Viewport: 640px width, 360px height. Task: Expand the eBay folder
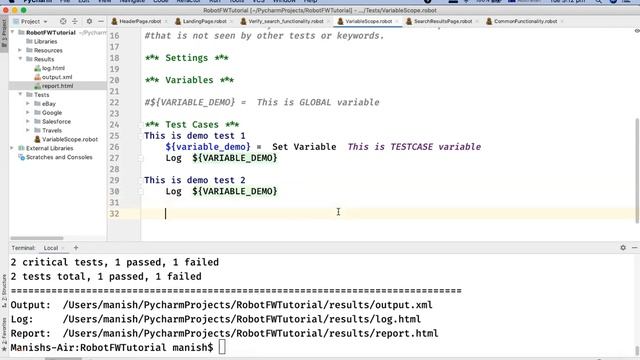[28, 104]
